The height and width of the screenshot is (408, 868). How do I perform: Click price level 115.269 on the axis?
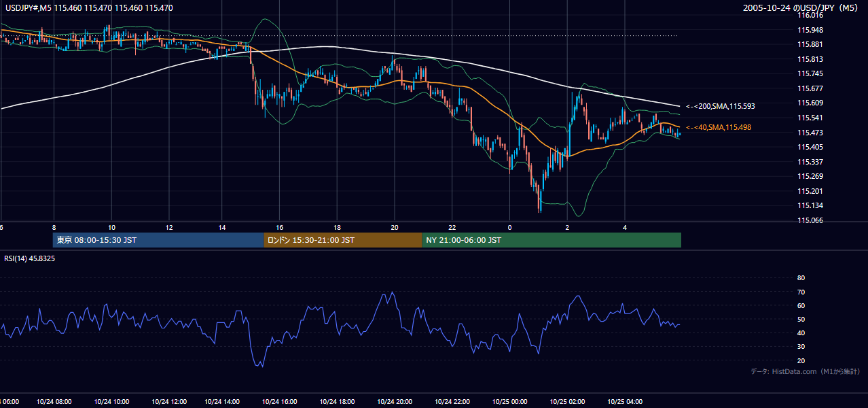tap(810, 177)
